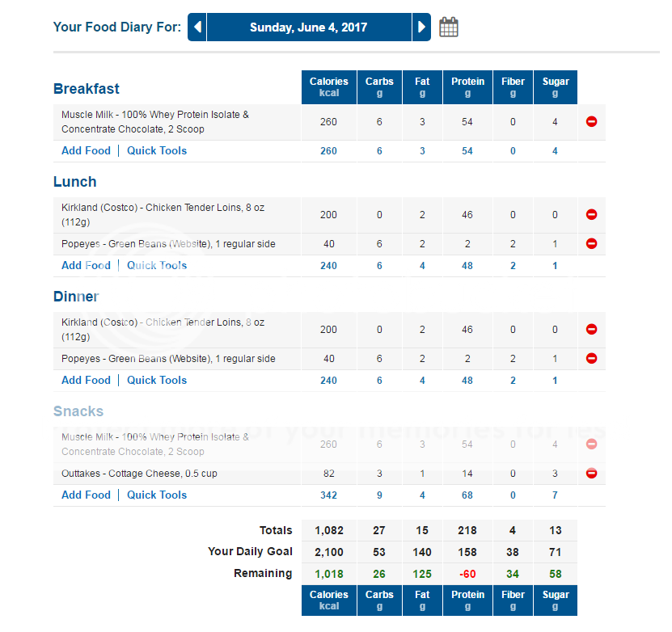Add Food to Snacks
The image size is (672, 632).
pos(86,495)
